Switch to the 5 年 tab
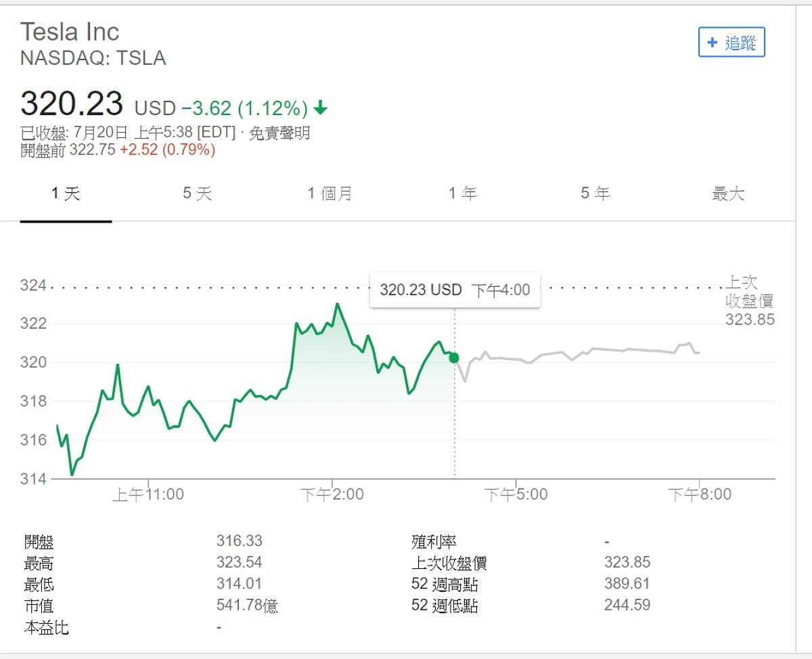 click(595, 194)
